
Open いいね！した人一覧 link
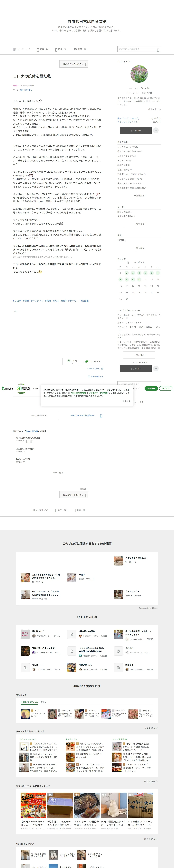pyautogui.click(x=95, y=369)
